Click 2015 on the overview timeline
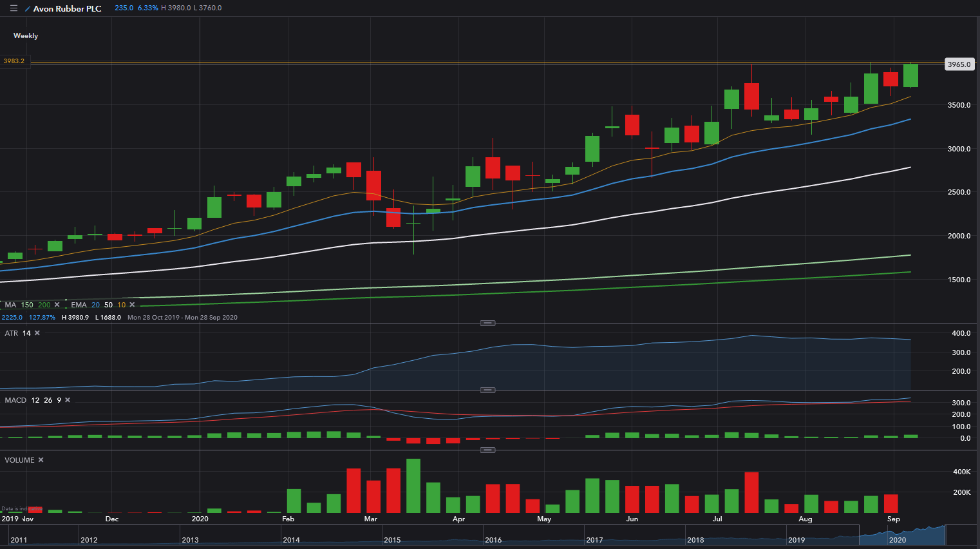Screen dimensions: 980x549 coord(392,540)
